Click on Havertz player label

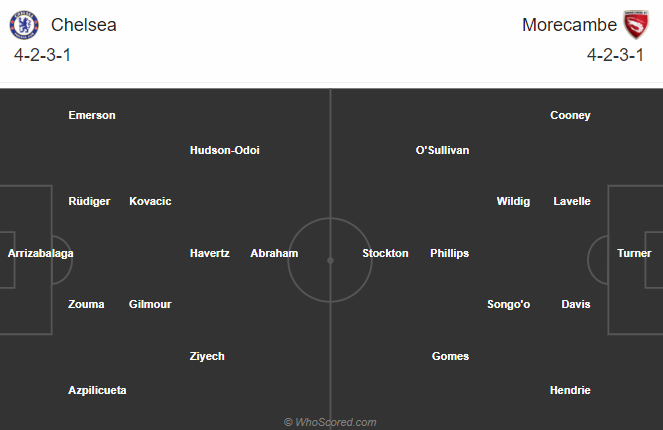click(210, 253)
